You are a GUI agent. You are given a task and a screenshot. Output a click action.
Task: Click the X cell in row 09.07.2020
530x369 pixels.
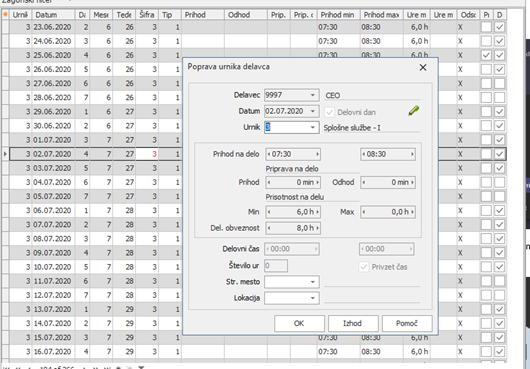468,253
